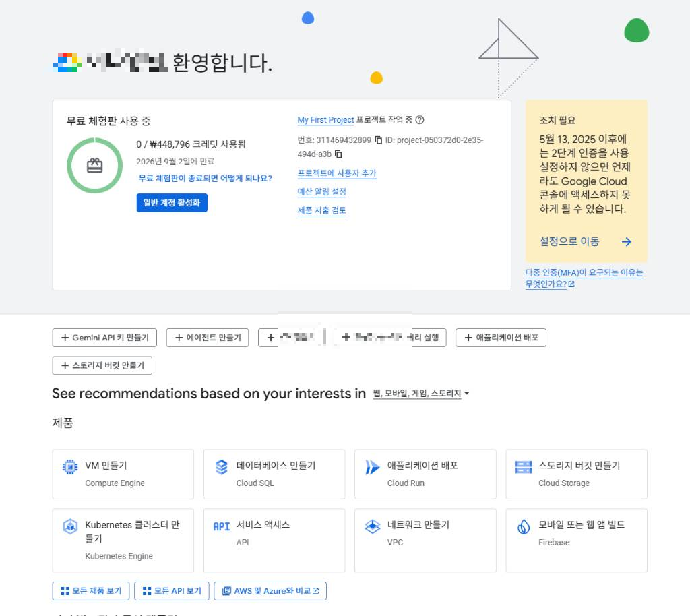Click the grid icon in 모든 API 보기
The width and height of the screenshot is (690, 616).
point(147,591)
